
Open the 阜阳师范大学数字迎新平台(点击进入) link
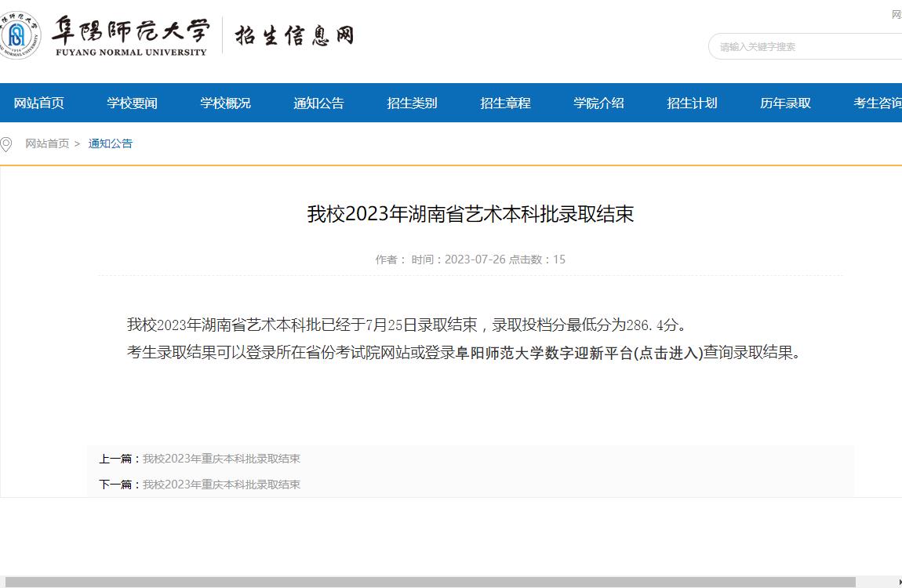[580, 352]
